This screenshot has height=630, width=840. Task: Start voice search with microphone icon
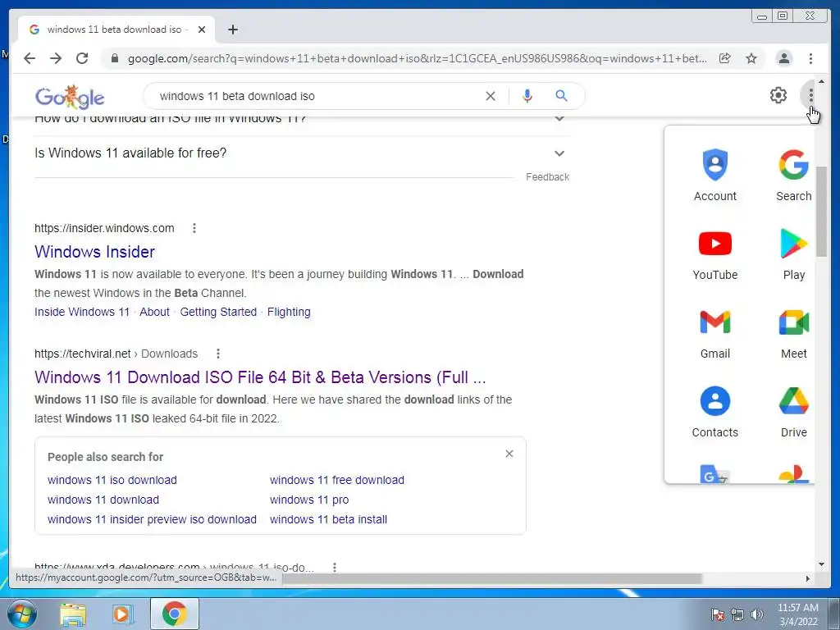pyautogui.click(x=527, y=96)
